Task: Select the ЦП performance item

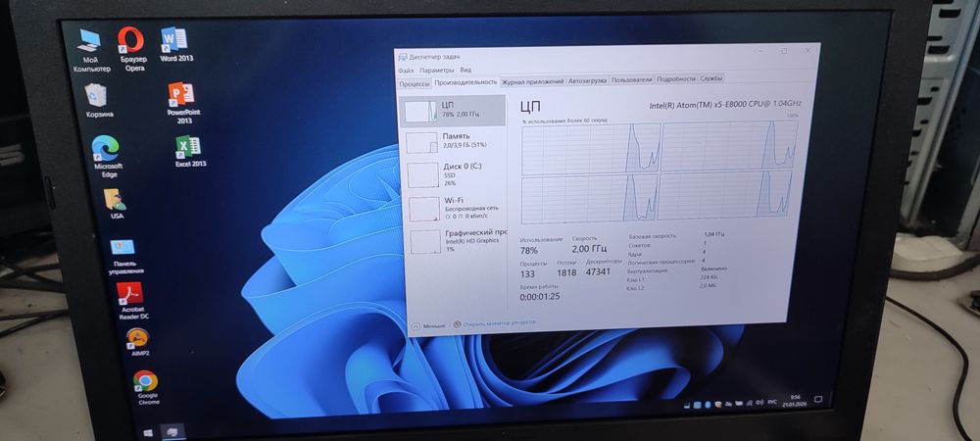Action: click(x=452, y=110)
